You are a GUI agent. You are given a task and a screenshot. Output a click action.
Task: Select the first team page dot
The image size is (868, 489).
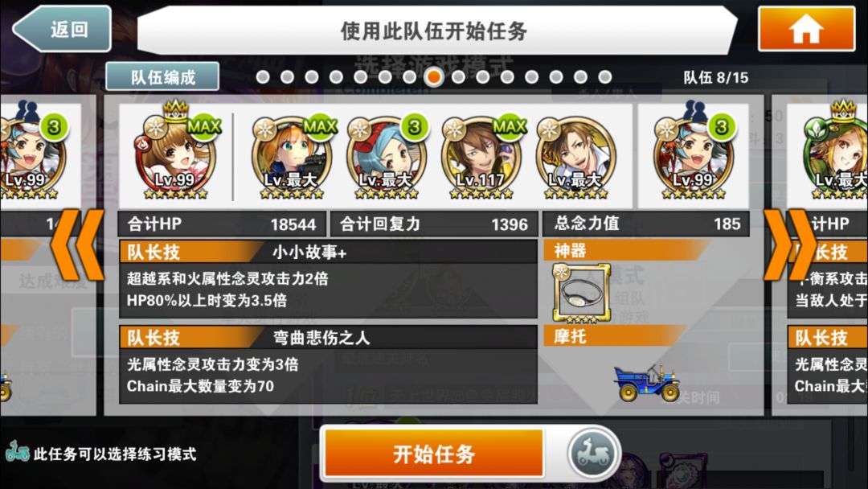(x=263, y=77)
